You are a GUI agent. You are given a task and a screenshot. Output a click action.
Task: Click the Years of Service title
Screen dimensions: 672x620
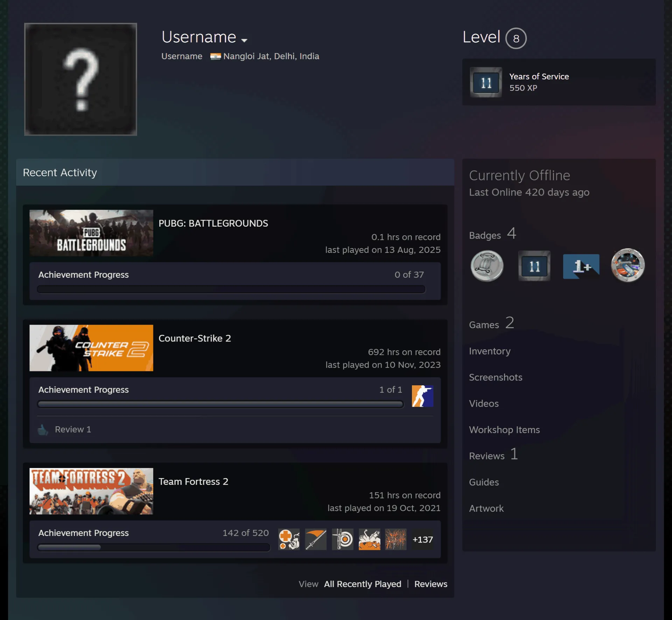click(x=539, y=76)
